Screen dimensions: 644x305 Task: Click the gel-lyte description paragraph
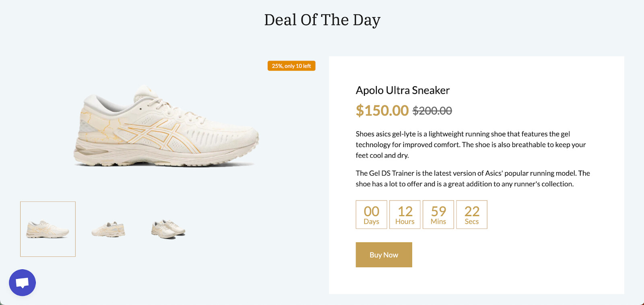tap(471, 145)
